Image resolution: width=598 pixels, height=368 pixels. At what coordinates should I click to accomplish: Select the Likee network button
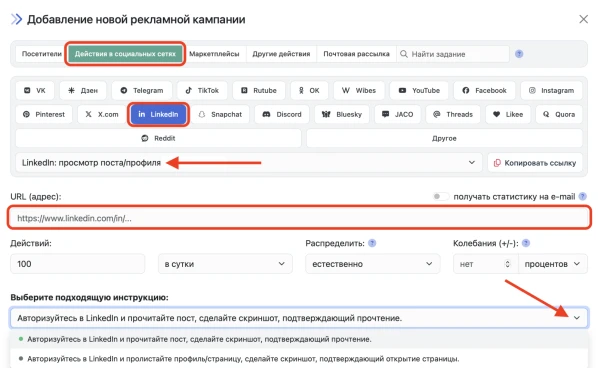coord(508,114)
